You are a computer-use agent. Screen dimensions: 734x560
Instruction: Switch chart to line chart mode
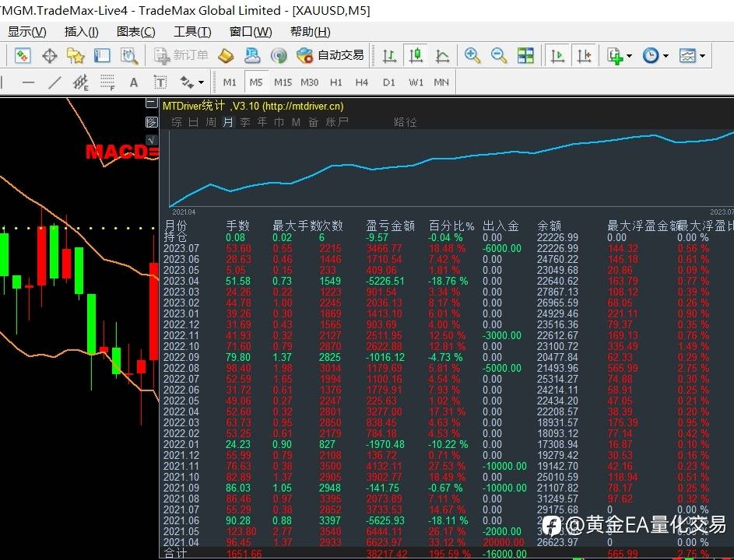[442, 56]
